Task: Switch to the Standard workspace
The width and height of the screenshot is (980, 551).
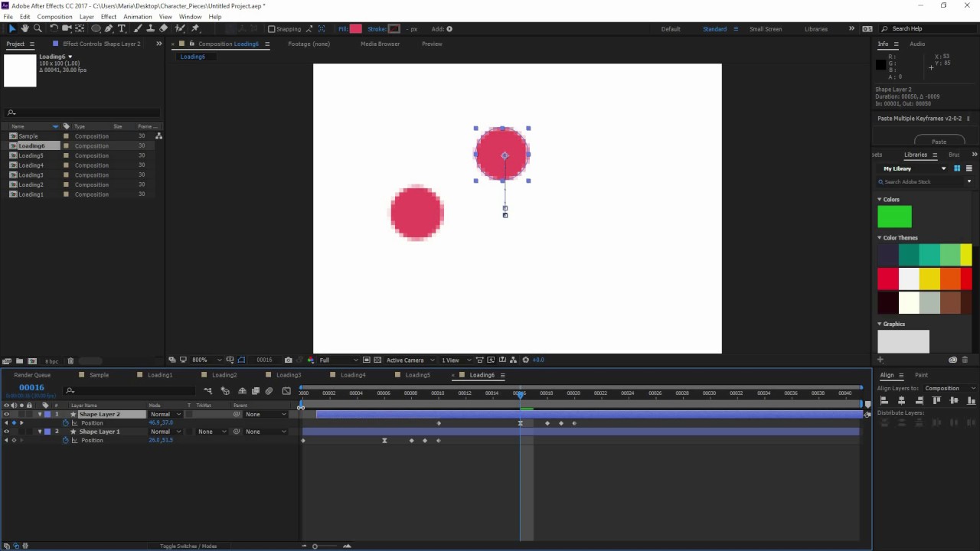Action: 715,29
